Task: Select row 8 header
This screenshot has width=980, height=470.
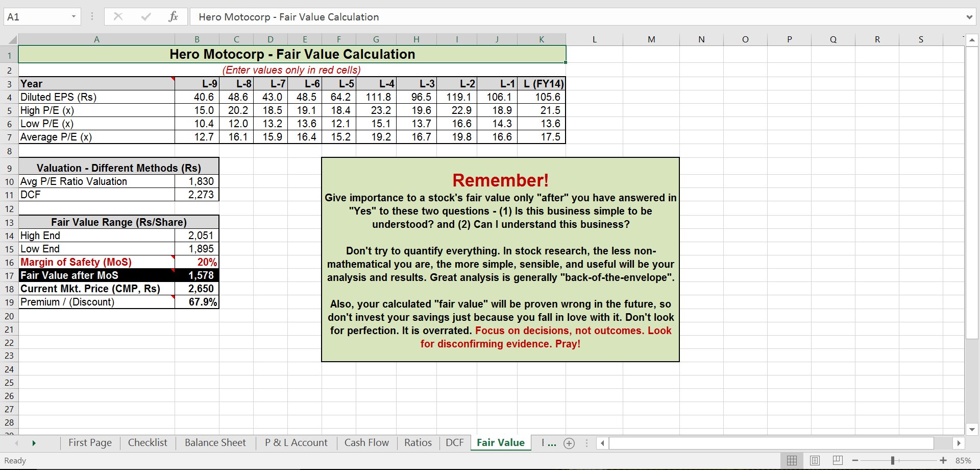Action: click(9, 151)
